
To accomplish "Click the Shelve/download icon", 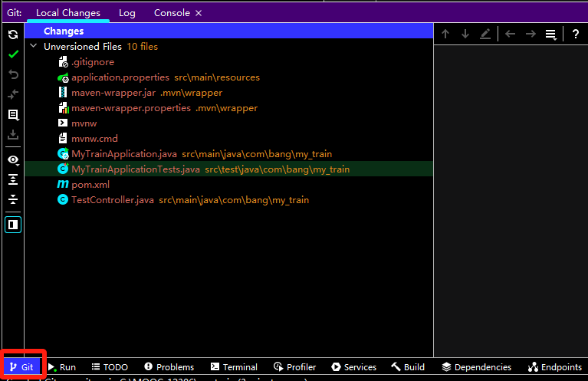I will [x=13, y=134].
